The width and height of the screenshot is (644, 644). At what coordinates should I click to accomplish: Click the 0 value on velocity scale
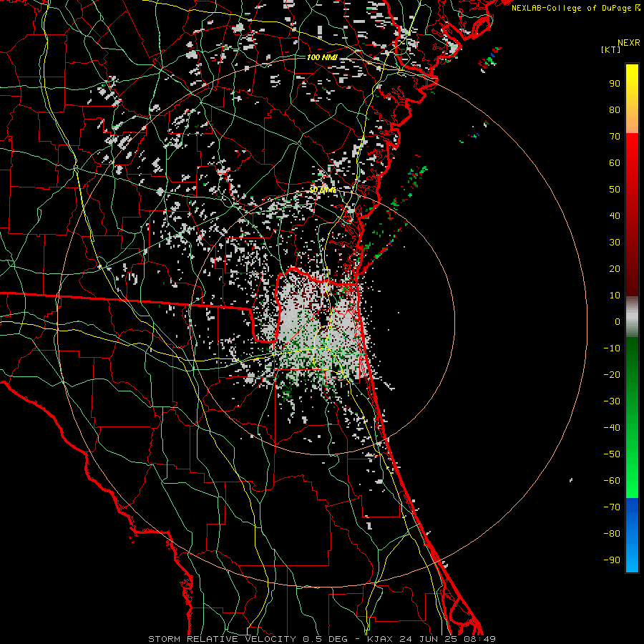tap(618, 322)
